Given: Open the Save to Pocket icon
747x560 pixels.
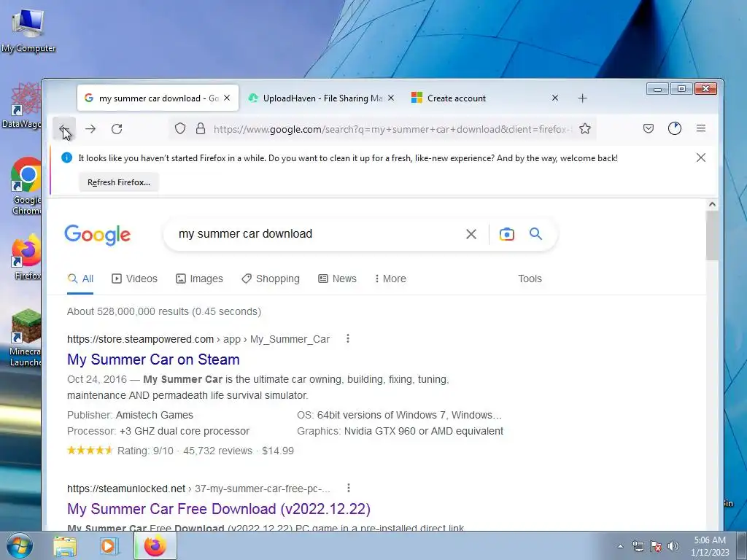Looking at the screenshot, I should [649, 128].
